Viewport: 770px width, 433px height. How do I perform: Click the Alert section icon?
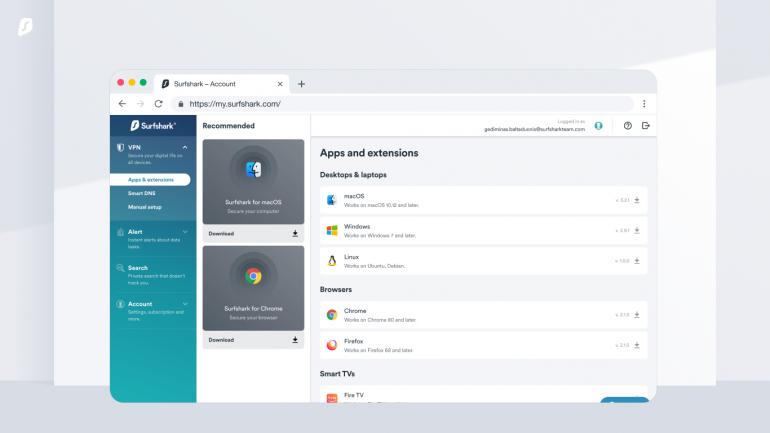pyautogui.click(x=120, y=232)
